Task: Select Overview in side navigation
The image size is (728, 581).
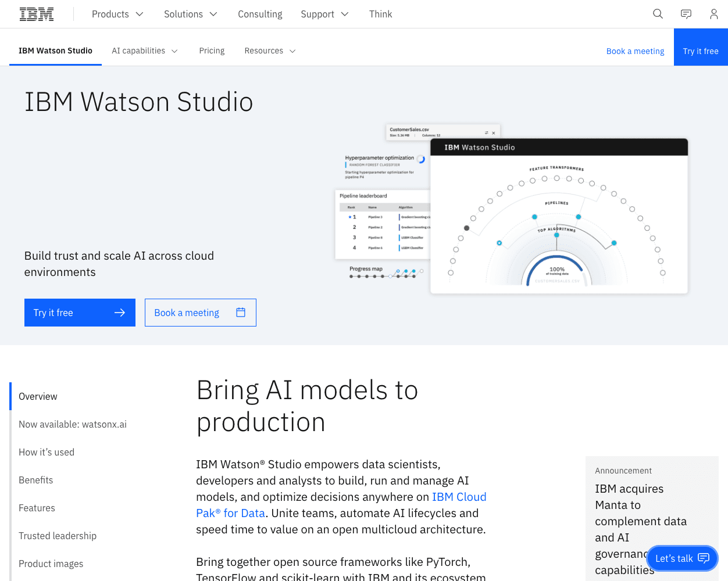Action: coord(38,396)
